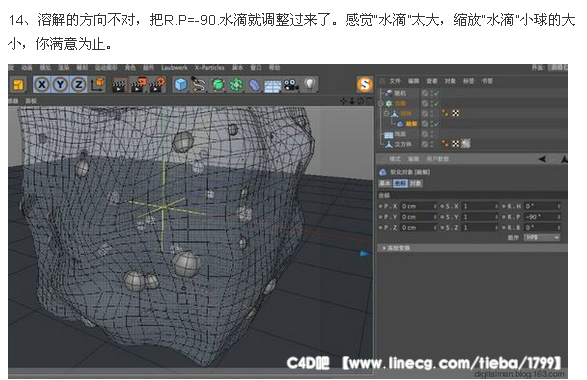Toggle the green checkmark of the first object row
The height and width of the screenshot is (380, 587).
[x=436, y=93]
